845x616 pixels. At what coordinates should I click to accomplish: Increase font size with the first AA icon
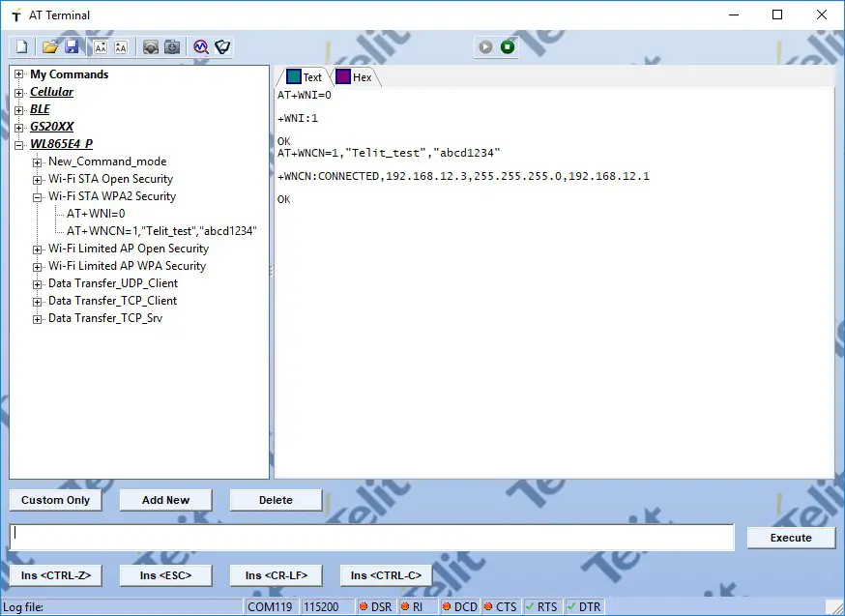(101, 47)
